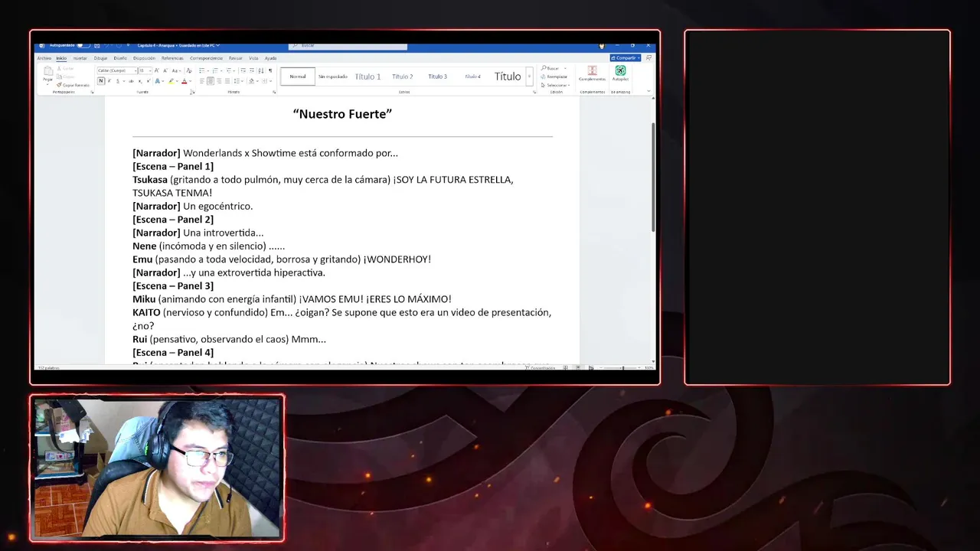Click the word count in status bar
Viewport: 980px width, 551px height.
47,367
